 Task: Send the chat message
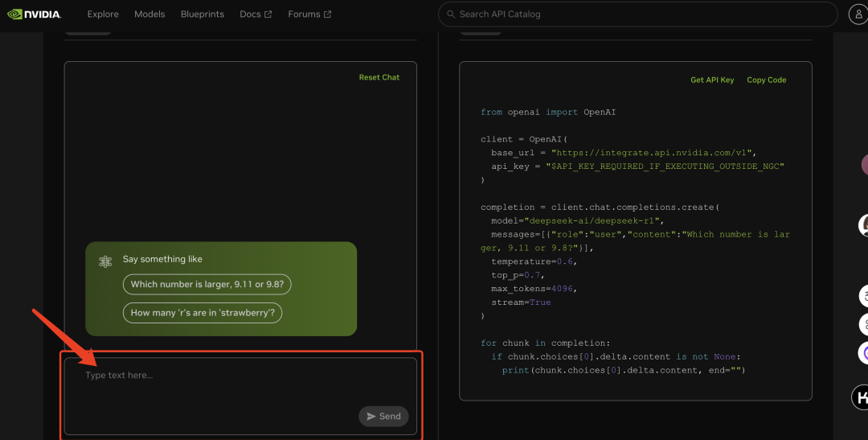[x=383, y=416]
